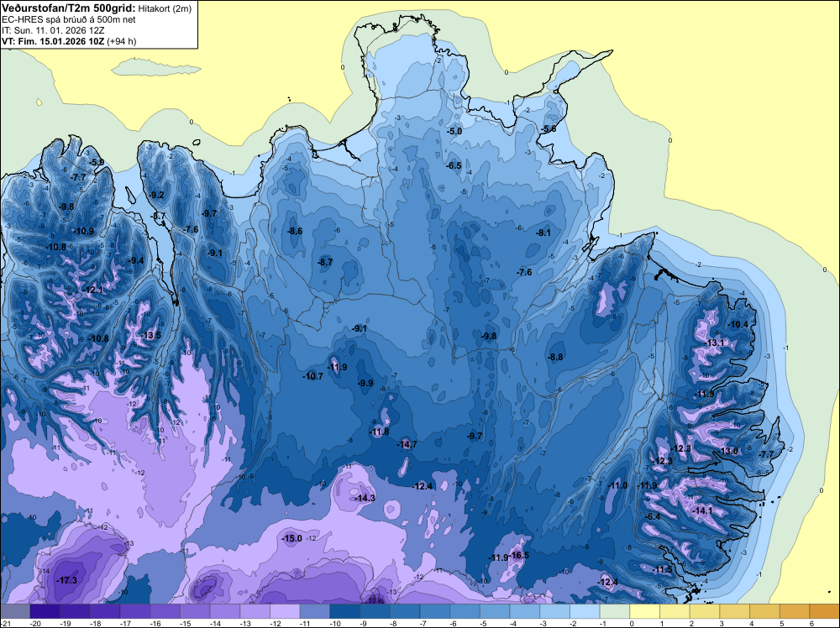840x628 pixels.
Task: Click the -5.9 temperature value
Action: click(x=97, y=162)
